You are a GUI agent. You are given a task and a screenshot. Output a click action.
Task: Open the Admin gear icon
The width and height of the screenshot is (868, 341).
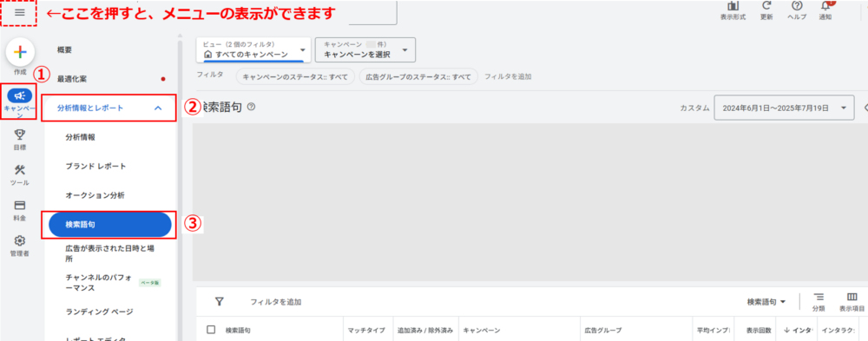20,241
